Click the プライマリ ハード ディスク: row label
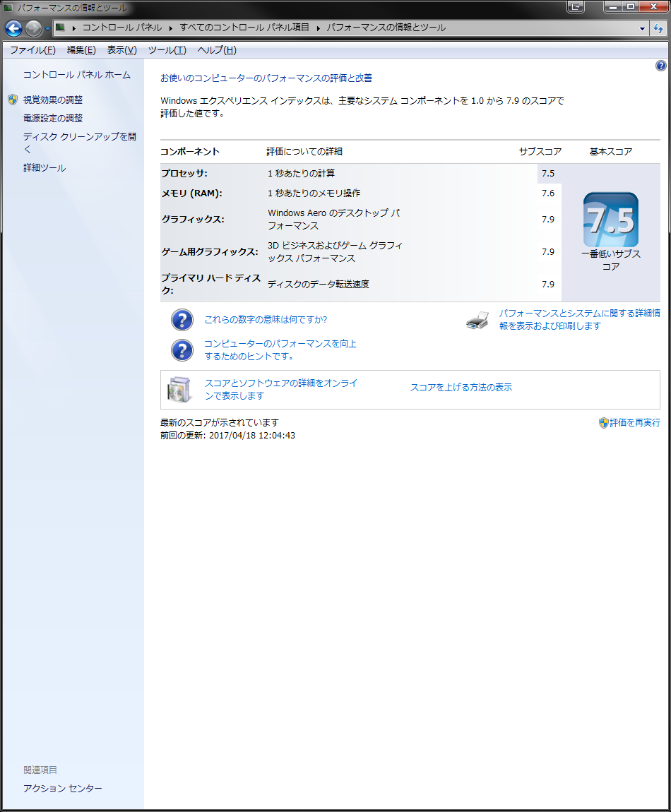 pyautogui.click(x=210, y=285)
